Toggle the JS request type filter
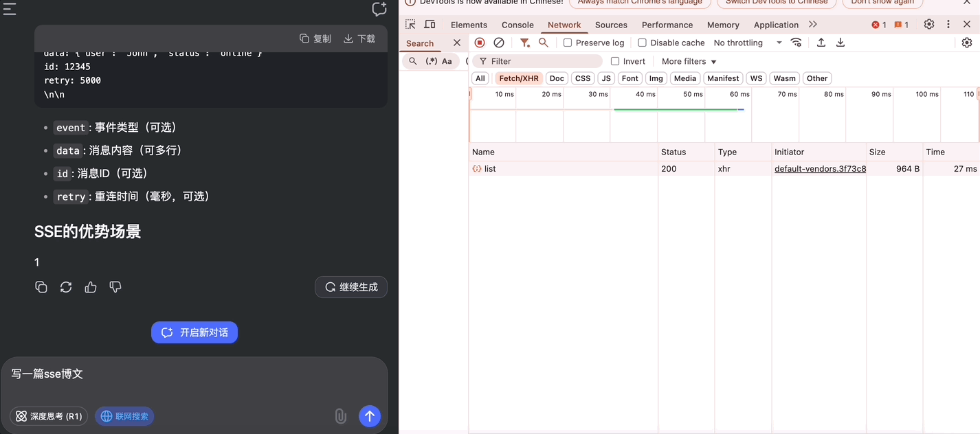The width and height of the screenshot is (980, 434). click(x=606, y=78)
